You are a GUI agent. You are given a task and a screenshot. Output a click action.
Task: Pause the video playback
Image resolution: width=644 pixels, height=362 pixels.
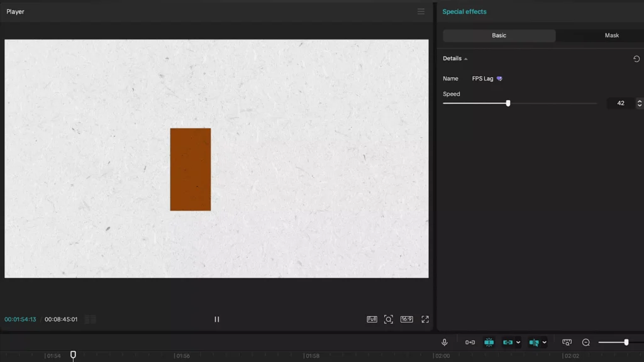click(x=216, y=319)
